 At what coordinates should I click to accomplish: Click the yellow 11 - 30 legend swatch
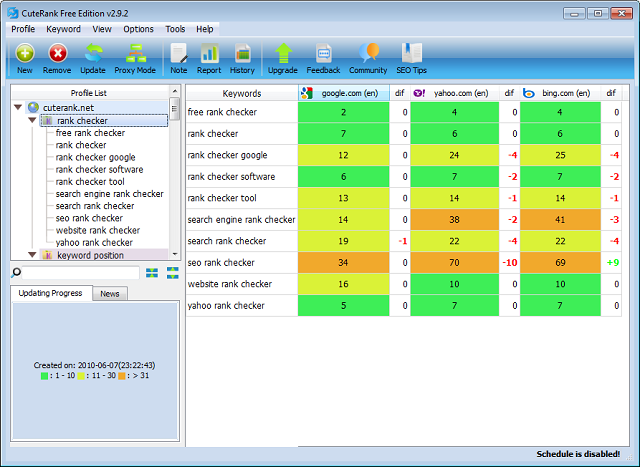(x=81, y=376)
